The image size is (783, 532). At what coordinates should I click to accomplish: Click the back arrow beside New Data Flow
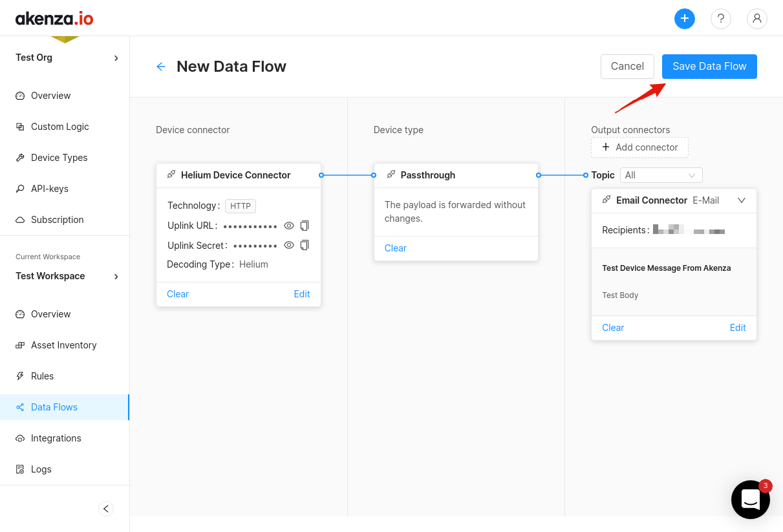coord(161,67)
